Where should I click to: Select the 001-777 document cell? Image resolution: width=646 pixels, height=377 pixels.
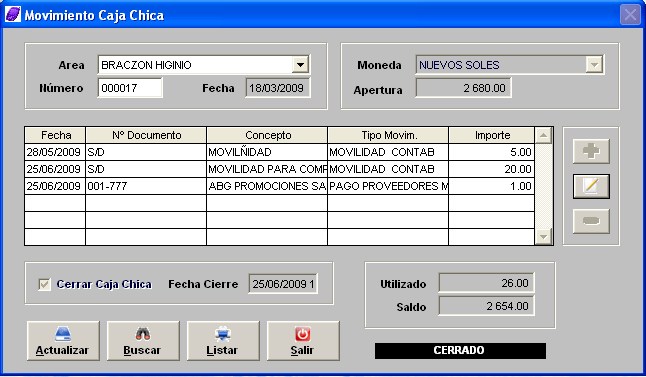[146, 186]
